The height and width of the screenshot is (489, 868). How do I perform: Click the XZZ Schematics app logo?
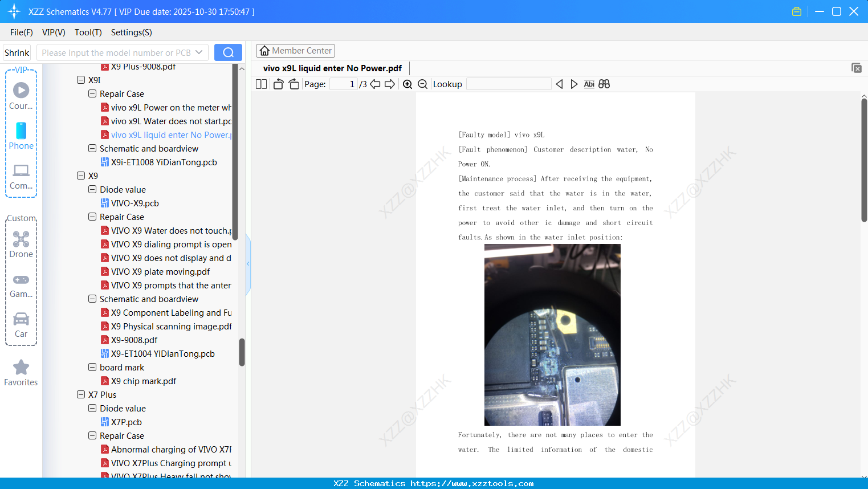[x=14, y=11]
